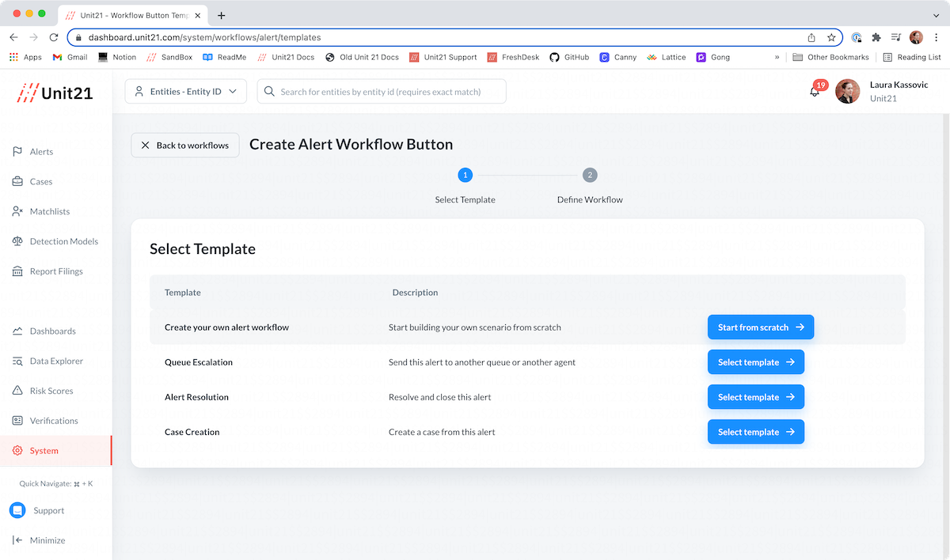Click Detection Models scale icon
The height and width of the screenshot is (560, 950).
point(17,241)
